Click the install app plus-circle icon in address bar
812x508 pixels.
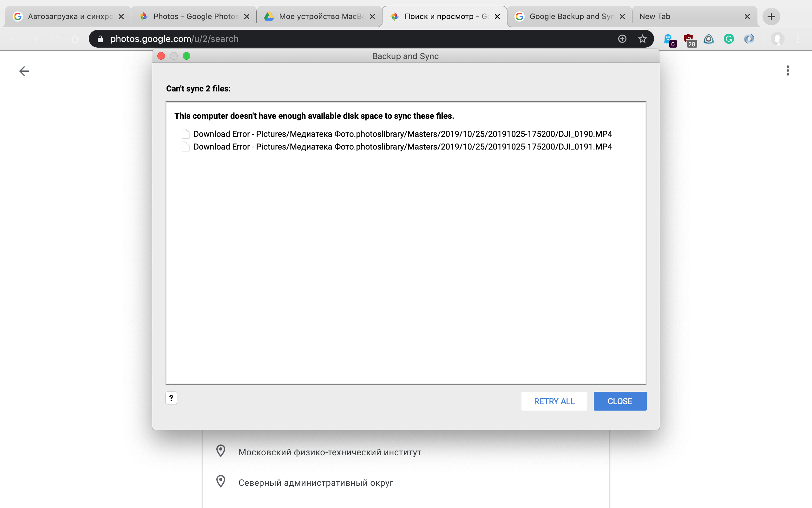pos(622,39)
